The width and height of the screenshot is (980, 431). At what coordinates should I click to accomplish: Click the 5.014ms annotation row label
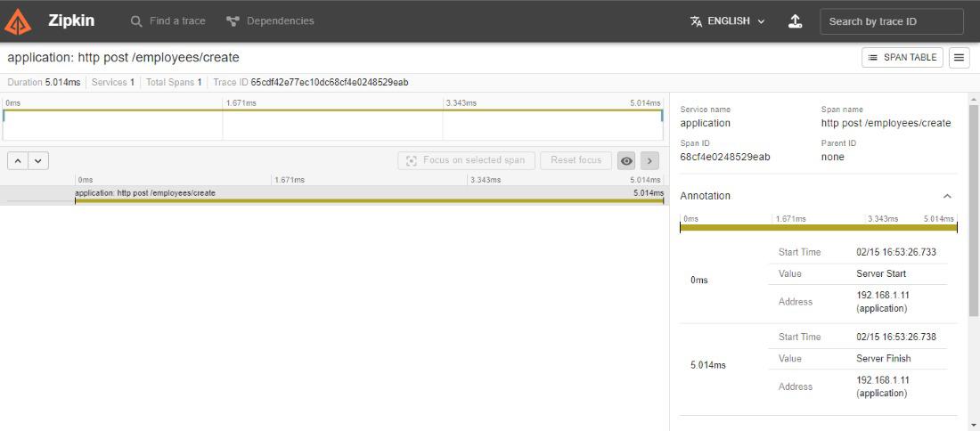(708, 365)
